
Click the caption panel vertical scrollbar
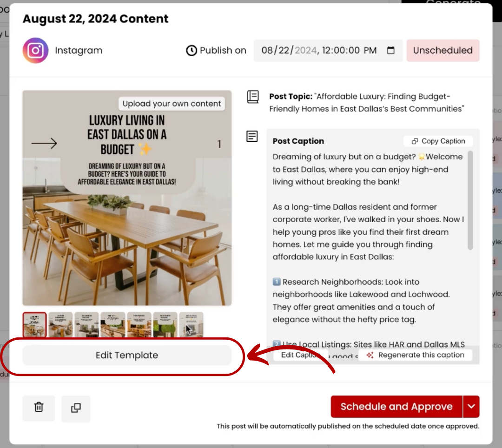470,200
